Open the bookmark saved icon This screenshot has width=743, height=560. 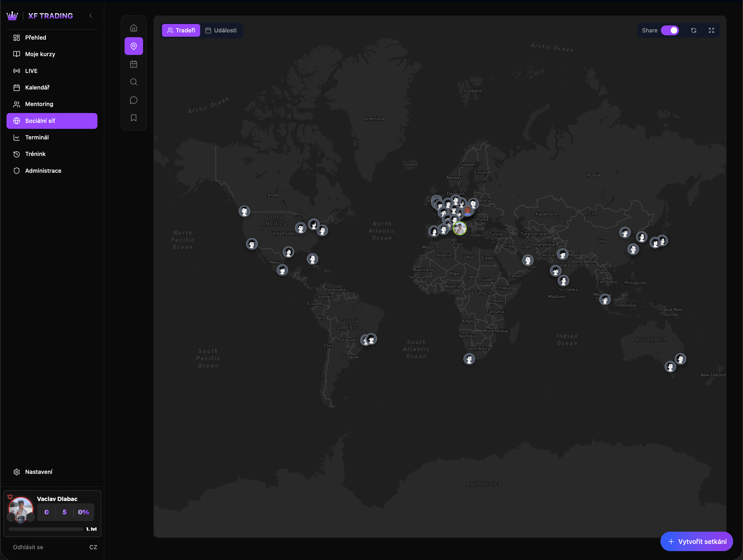pos(134,118)
